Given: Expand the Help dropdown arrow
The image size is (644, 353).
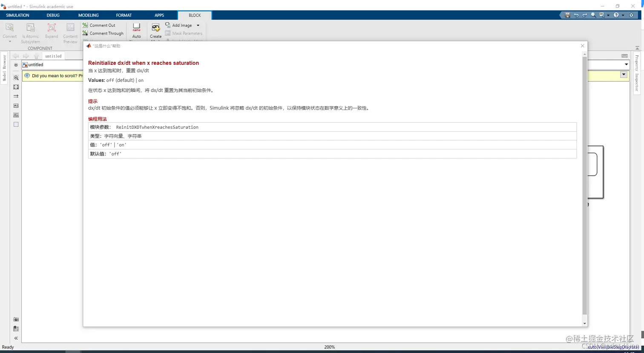Looking at the screenshot, I should (623, 15).
